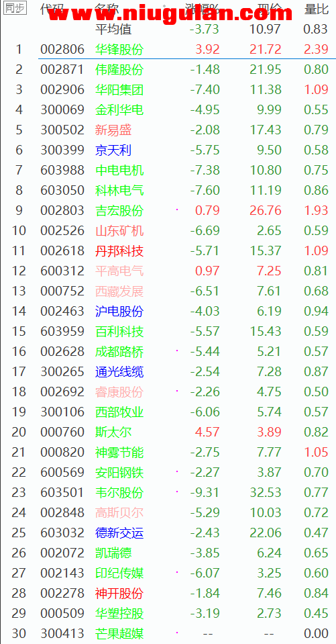
Task: Open stock 凯瑞德
Action: pos(113,553)
